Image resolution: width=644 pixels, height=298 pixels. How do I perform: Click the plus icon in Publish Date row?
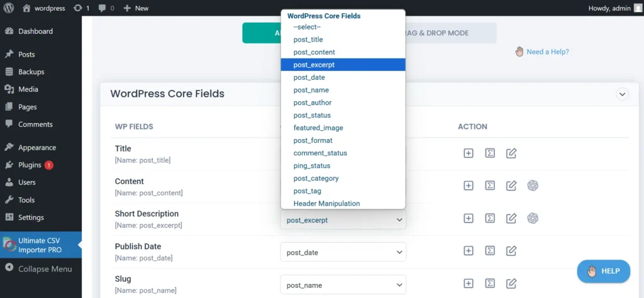click(468, 251)
